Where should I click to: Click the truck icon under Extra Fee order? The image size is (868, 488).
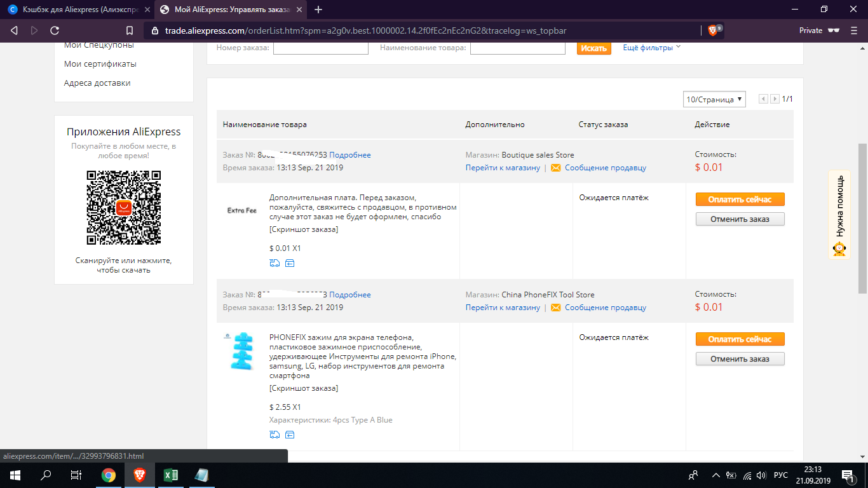point(275,263)
